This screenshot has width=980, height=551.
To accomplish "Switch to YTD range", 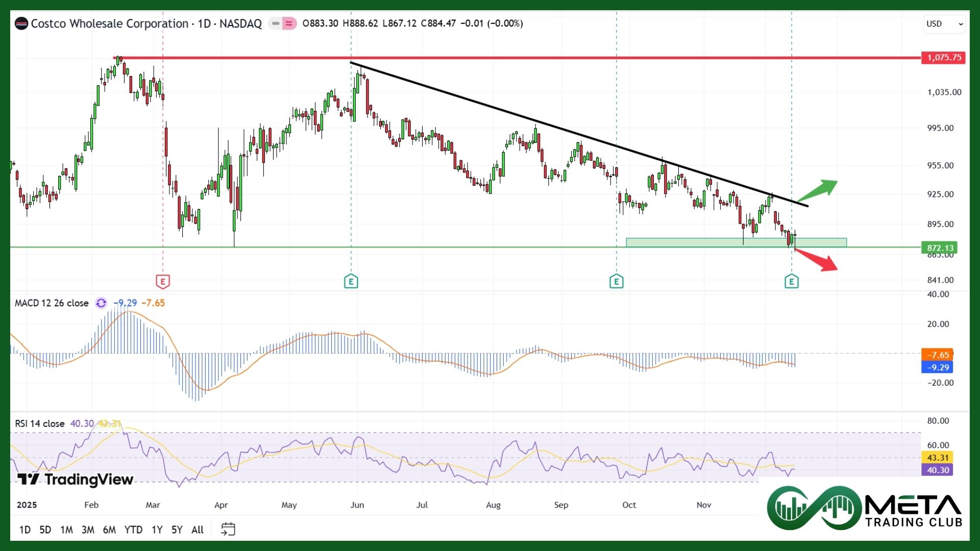I will tap(133, 530).
